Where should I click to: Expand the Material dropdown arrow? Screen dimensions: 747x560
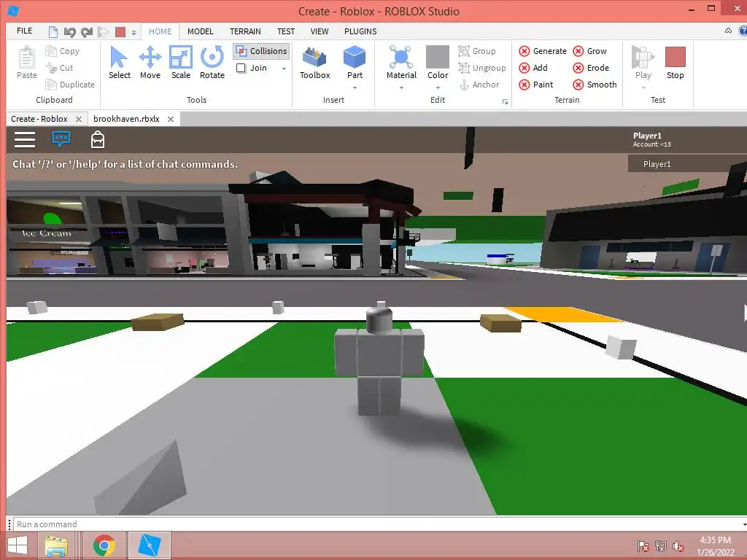(401, 88)
